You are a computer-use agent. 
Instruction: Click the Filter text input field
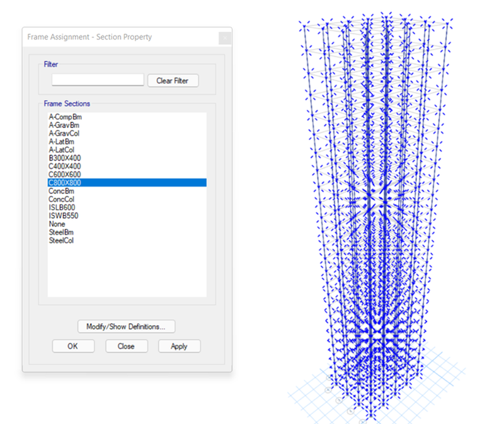click(x=98, y=80)
